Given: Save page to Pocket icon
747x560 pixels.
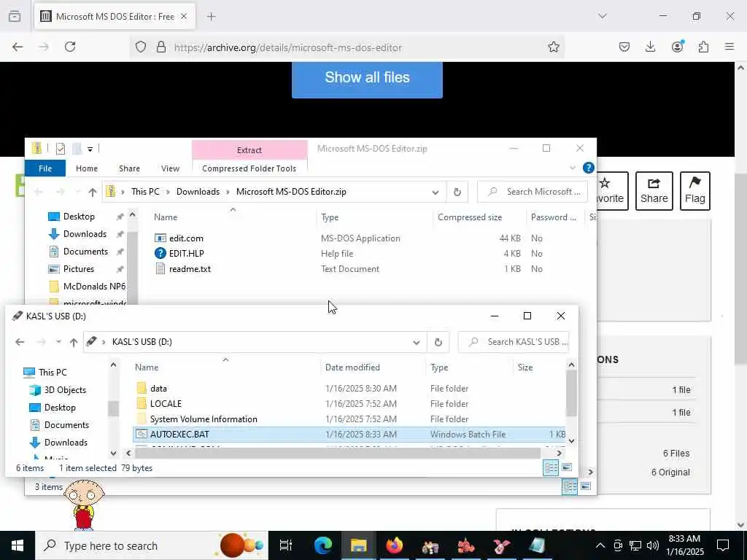Looking at the screenshot, I should [624, 47].
